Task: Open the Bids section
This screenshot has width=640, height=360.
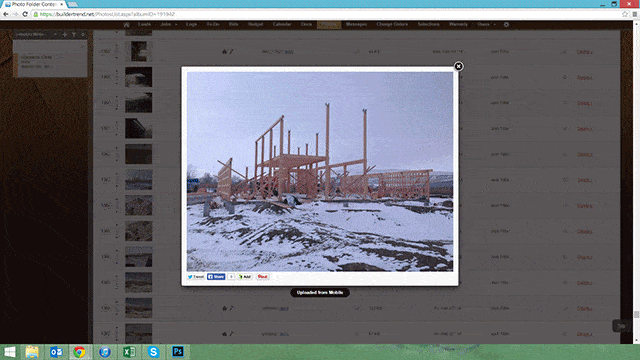Action: (233, 24)
